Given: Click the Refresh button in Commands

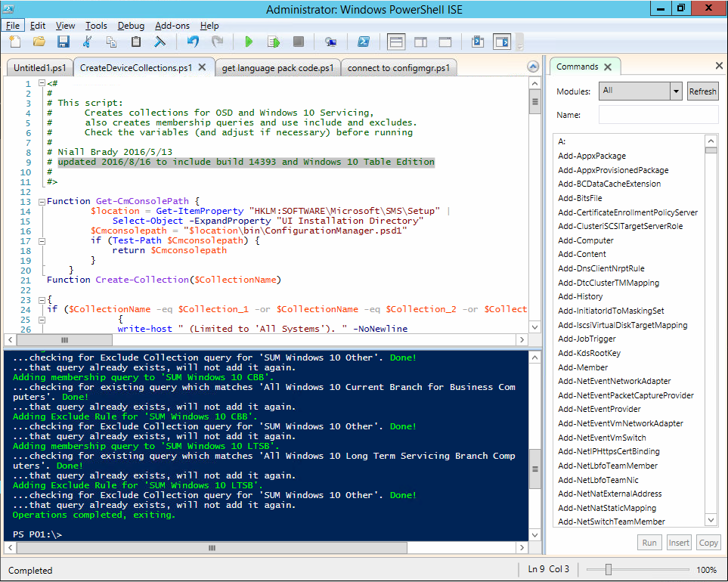Looking at the screenshot, I should (x=702, y=91).
